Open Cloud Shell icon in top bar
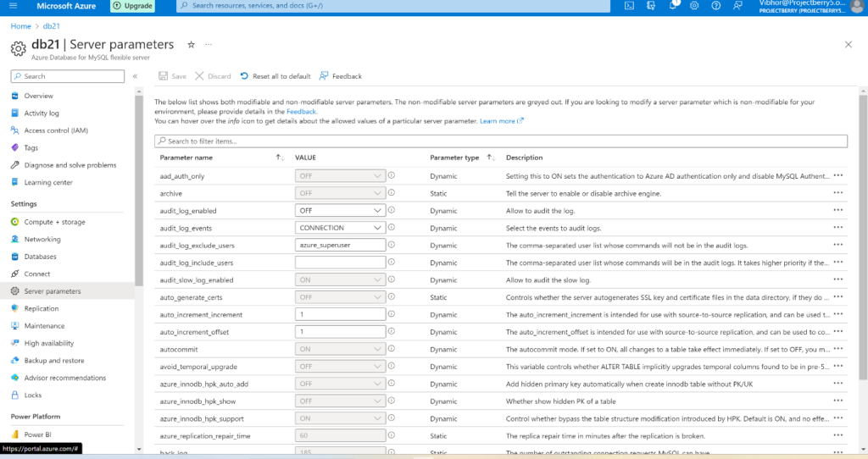Image resolution: width=868 pixels, height=459 pixels. (x=629, y=6)
